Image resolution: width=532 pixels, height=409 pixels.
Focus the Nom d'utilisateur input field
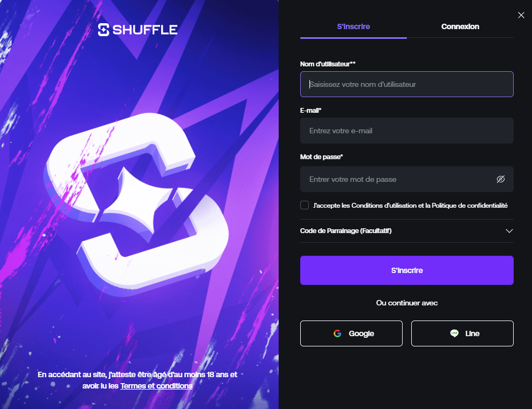tap(407, 84)
